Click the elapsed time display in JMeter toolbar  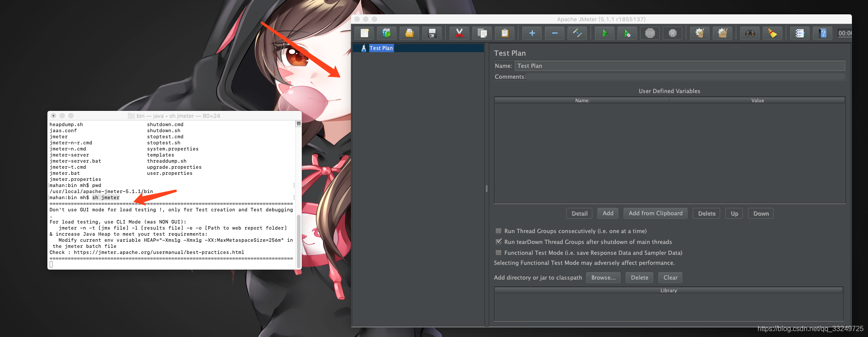point(845,33)
